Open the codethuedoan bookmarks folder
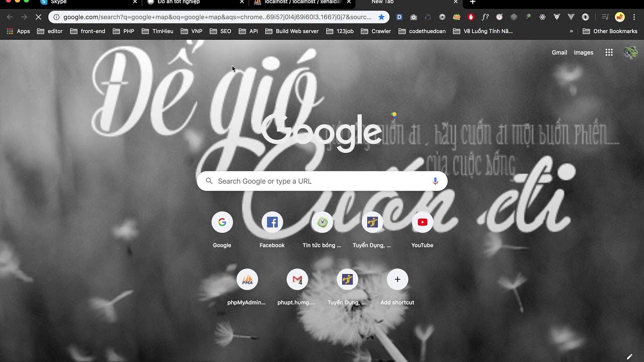Viewport: 644px width, 362px height. [422, 31]
